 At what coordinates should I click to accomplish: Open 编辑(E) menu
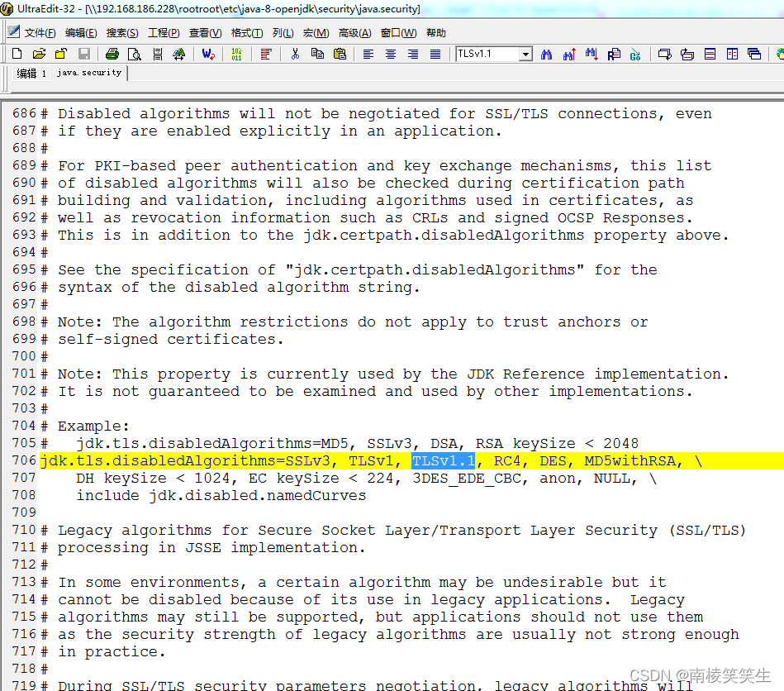(81, 33)
